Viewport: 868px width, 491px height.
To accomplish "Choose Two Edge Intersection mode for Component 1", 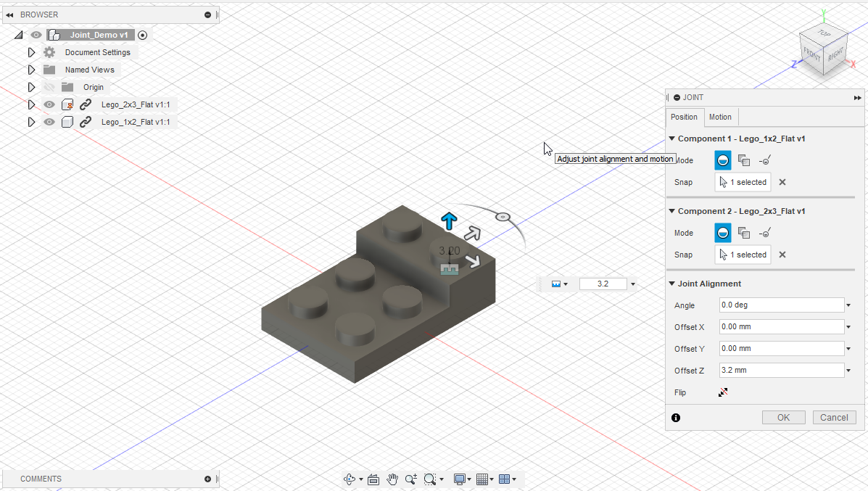I will click(x=764, y=160).
